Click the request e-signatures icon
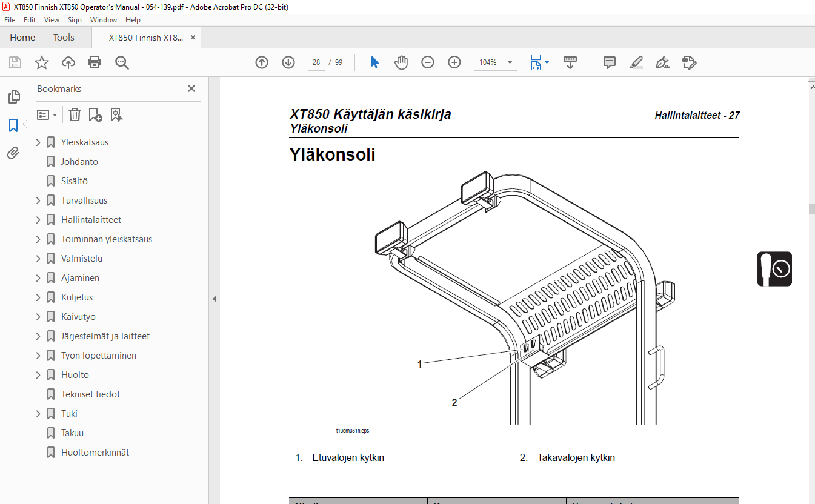The image size is (815, 504). pyautogui.click(x=689, y=62)
